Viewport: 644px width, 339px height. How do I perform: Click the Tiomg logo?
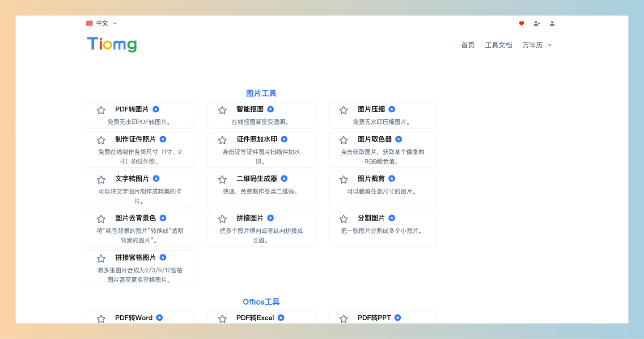pos(112,45)
